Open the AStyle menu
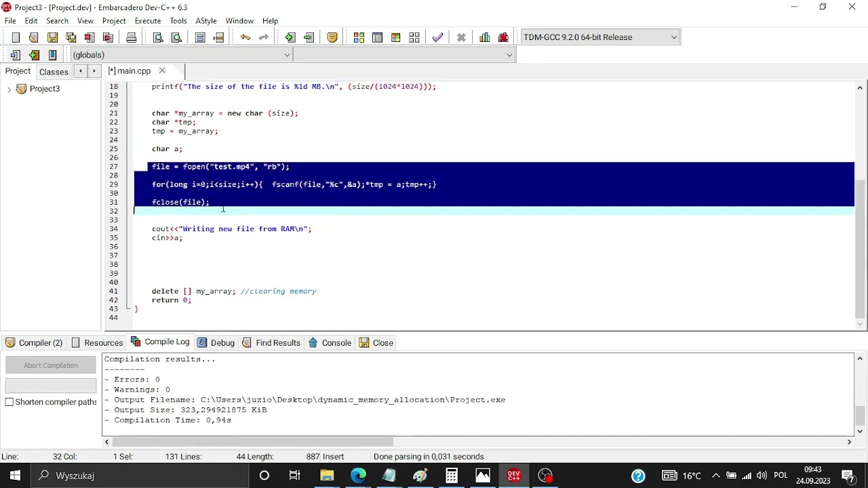This screenshot has width=868, height=488. click(206, 21)
